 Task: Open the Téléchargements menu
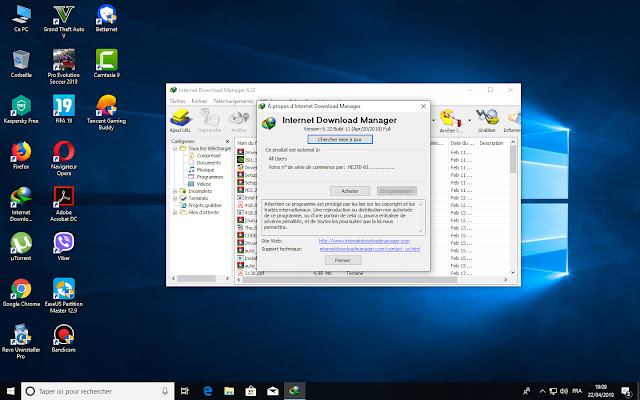[x=233, y=101]
